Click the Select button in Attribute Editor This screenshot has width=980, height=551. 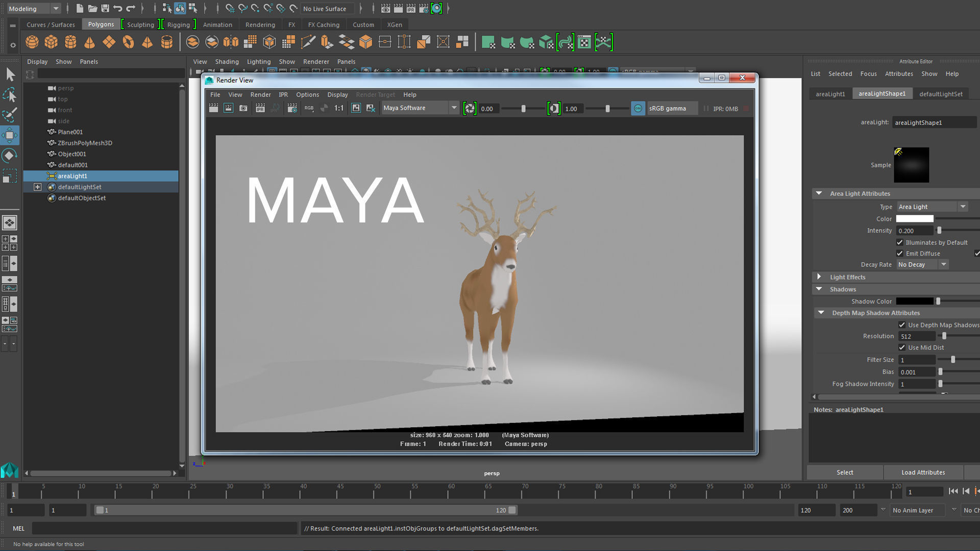[x=845, y=472]
